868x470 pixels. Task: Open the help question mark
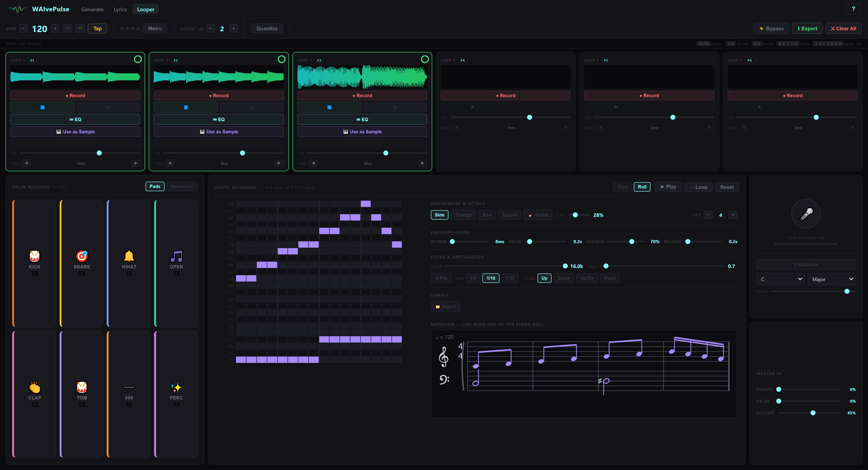pos(853,9)
